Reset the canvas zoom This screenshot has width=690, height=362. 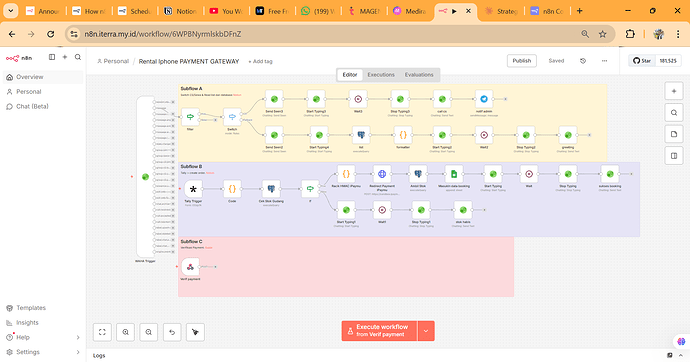172,332
